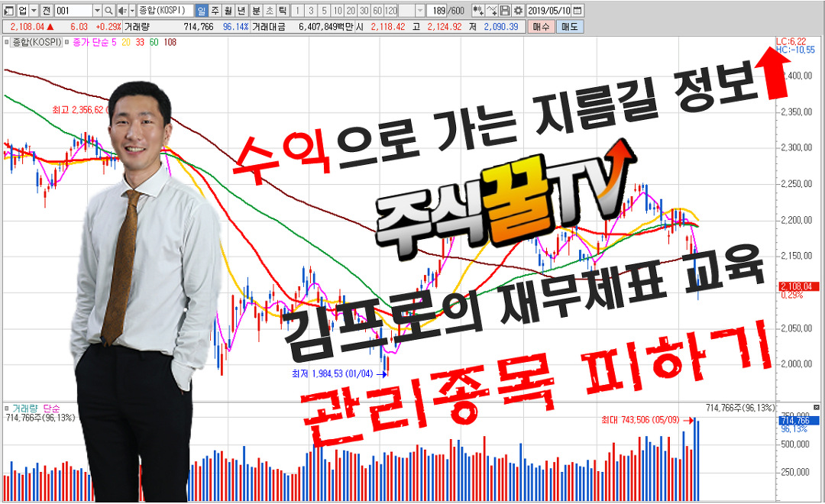
Task: Choose the 5 interval button
Action: pos(324,11)
